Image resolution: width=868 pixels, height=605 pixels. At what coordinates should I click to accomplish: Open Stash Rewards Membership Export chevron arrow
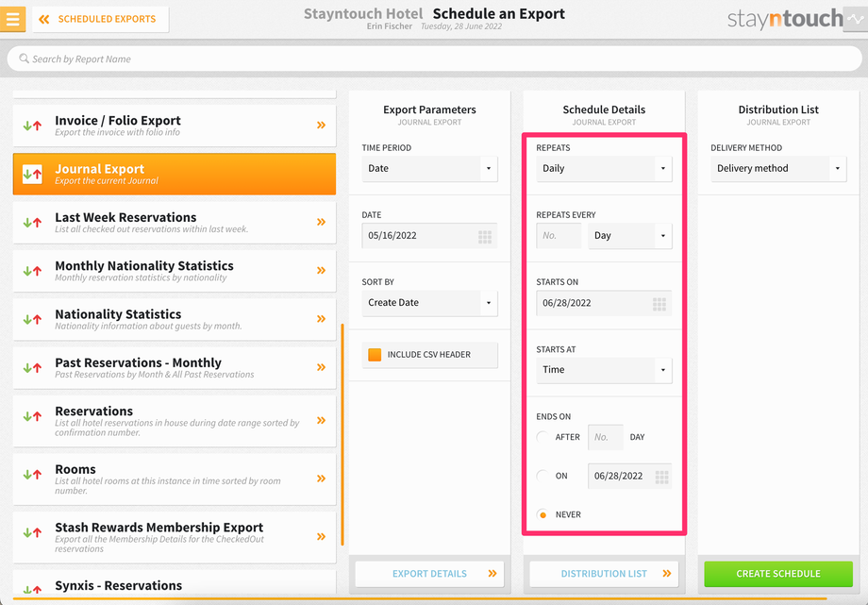(321, 536)
